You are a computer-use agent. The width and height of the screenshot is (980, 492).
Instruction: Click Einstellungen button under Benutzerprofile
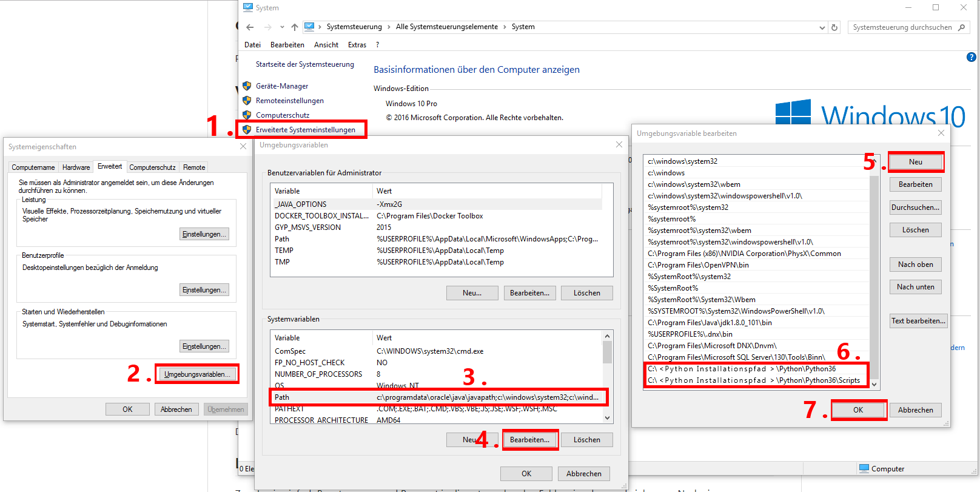coord(204,290)
